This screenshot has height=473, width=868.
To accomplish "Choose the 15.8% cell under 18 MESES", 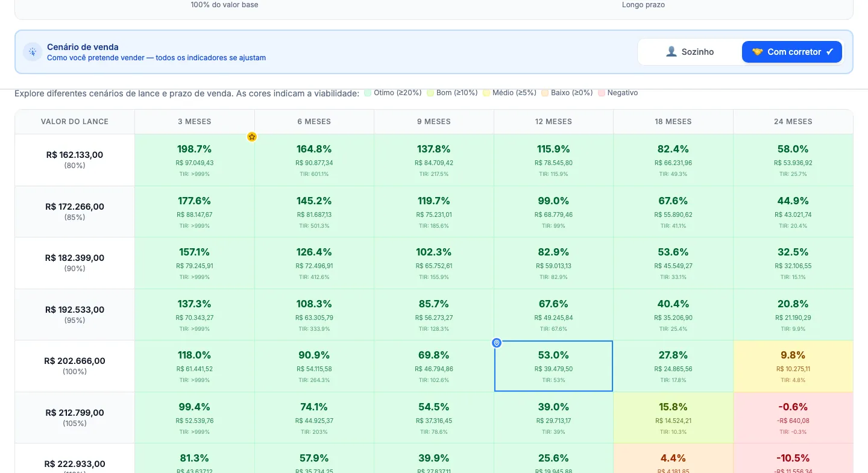I will pos(673,418).
